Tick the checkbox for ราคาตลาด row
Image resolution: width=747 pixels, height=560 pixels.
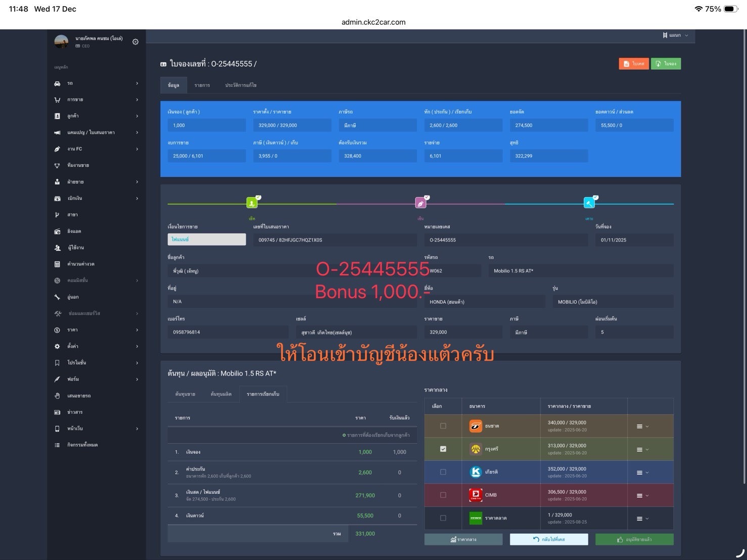coord(443,518)
